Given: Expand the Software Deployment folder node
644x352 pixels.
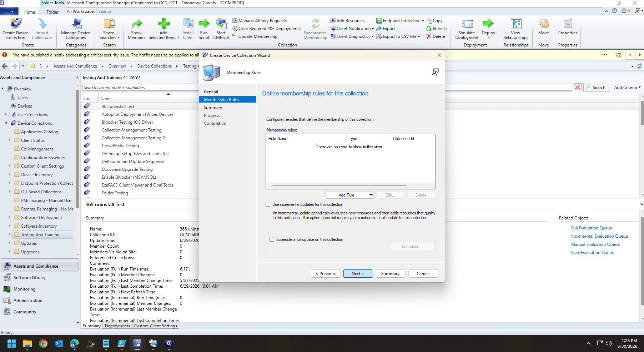Looking at the screenshot, I should (x=10, y=218).
